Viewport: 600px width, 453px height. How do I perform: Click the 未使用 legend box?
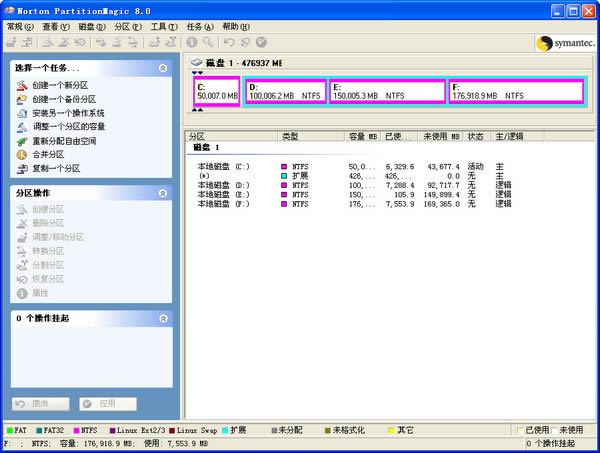[554, 430]
